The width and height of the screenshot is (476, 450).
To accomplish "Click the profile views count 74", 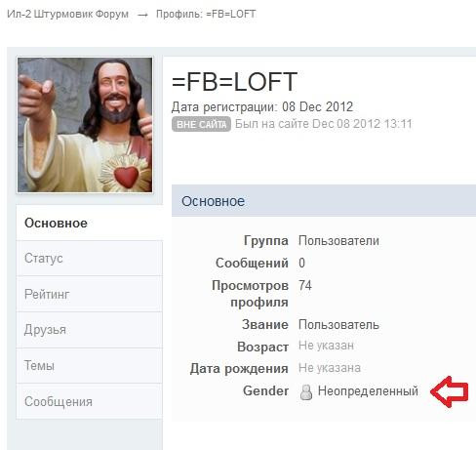I will 305,285.
